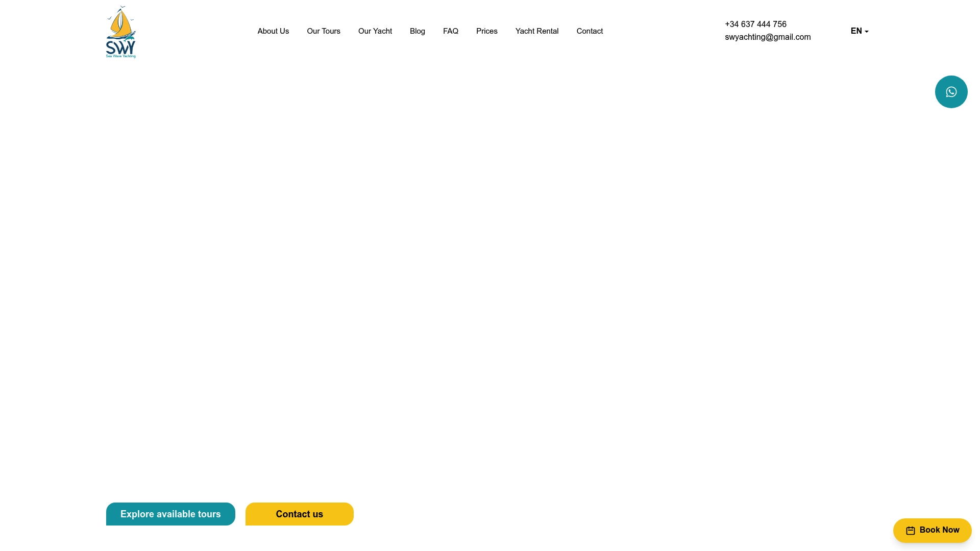Viewport: 980px width, 551px height.
Task: Go to the Contact page
Action: 590,31
